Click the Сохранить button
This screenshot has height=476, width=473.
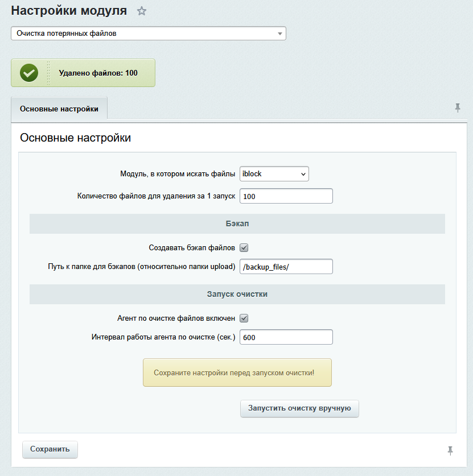pyautogui.click(x=50, y=449)
